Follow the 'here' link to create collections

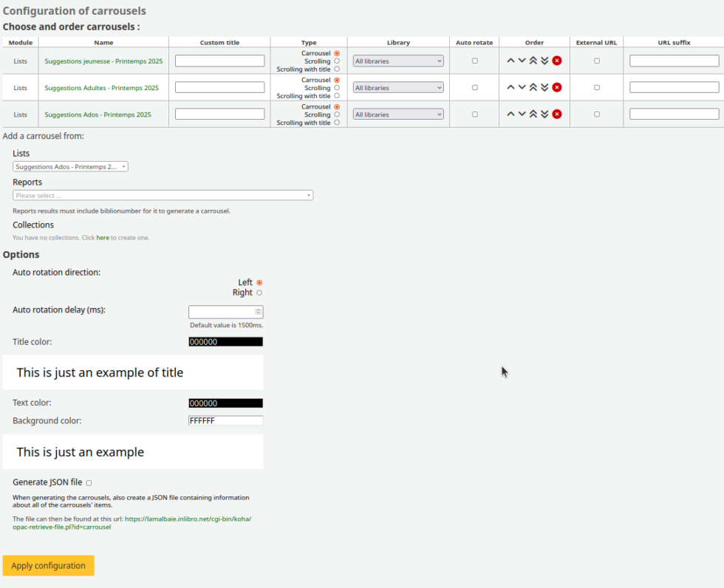(103, 238)
